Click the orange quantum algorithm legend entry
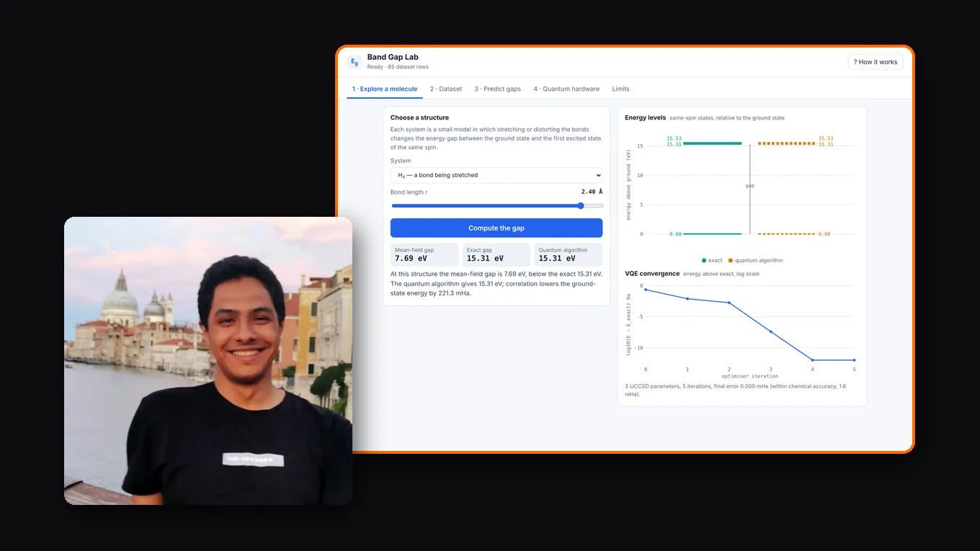 click(x=756, y=260)
